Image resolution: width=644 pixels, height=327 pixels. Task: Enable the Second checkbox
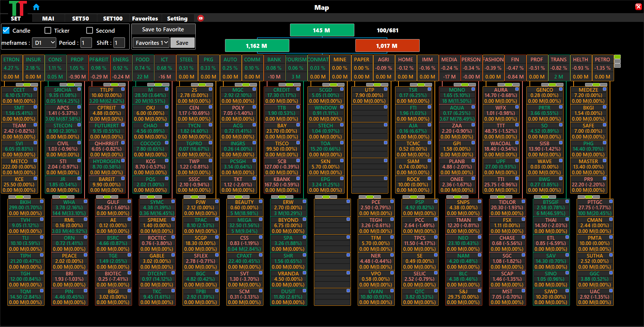(90, 30)
